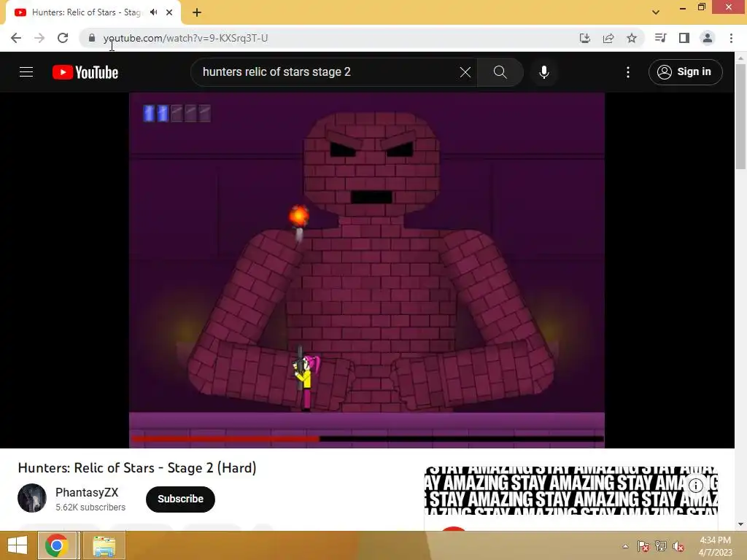Reload the YouTube page
The width and height of the screenshot is (747, 560).
point(63,38)
